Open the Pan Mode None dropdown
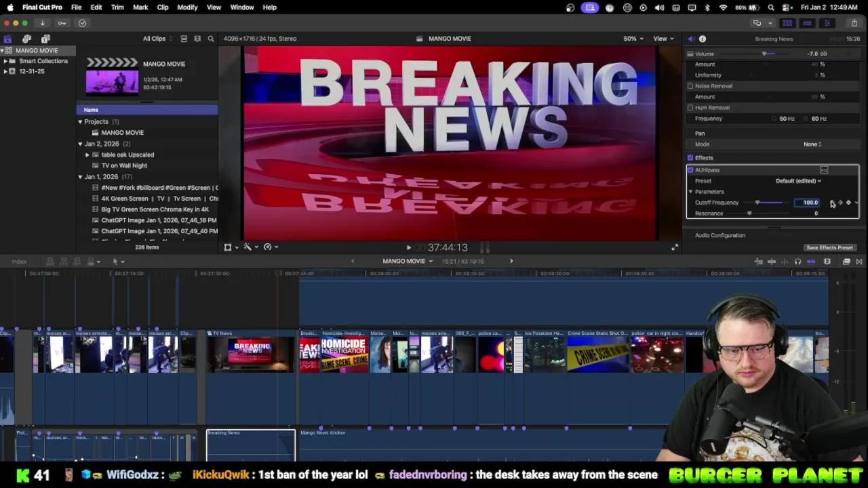 [x=812, y=144]
